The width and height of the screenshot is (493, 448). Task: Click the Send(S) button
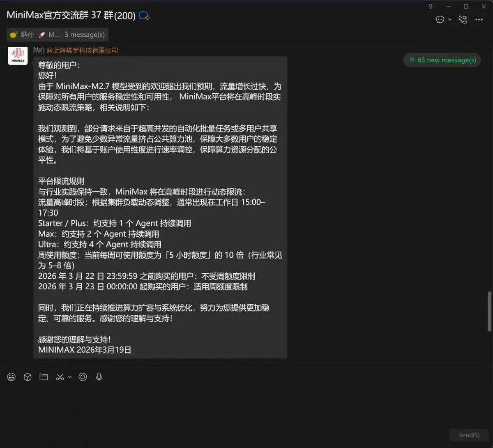[x=470, y=435]
